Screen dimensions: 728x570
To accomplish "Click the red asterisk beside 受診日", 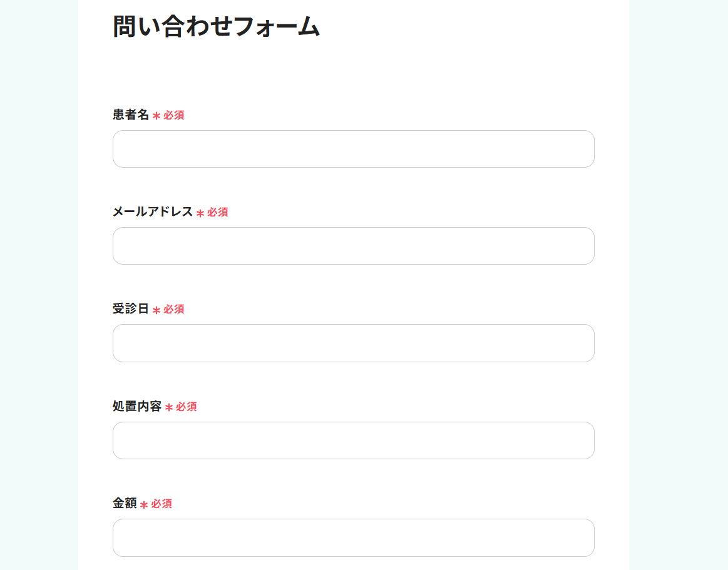I will tap(156, 310).
